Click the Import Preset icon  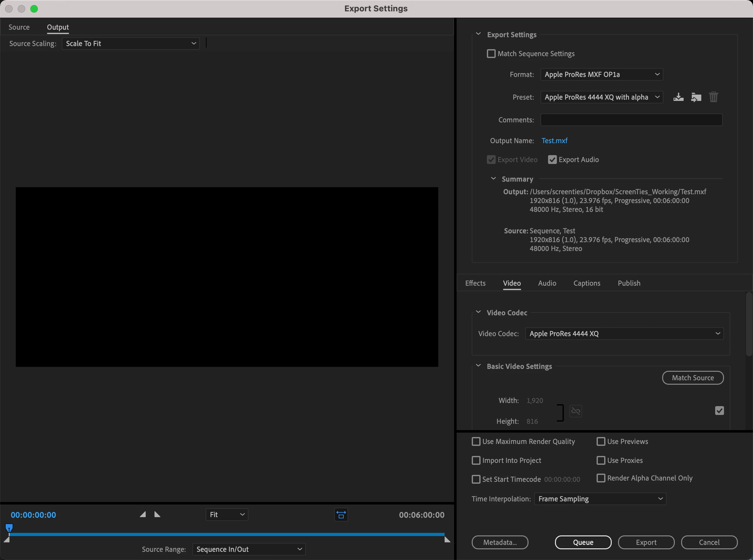pos(696,97)
